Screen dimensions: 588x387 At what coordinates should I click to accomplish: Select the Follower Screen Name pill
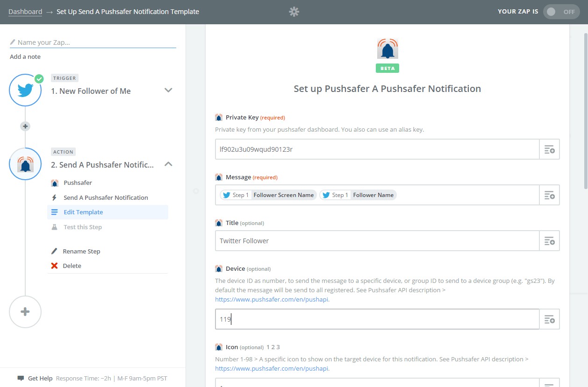[268, 195]
